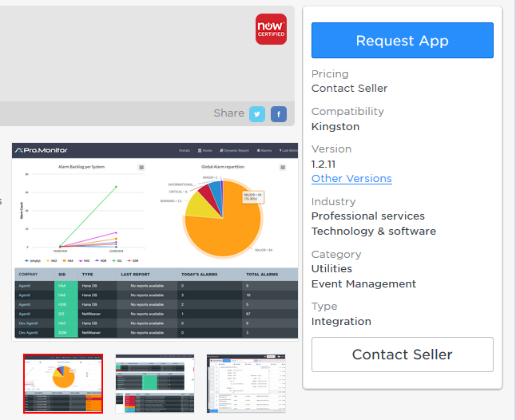Click the Now Certified badge
This screenshot has height=420, width=516.
[271, 29]
